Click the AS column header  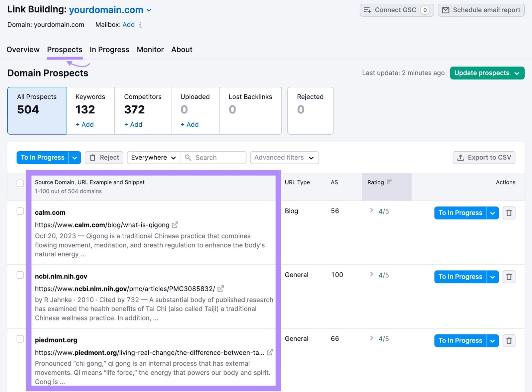[334, 182]
